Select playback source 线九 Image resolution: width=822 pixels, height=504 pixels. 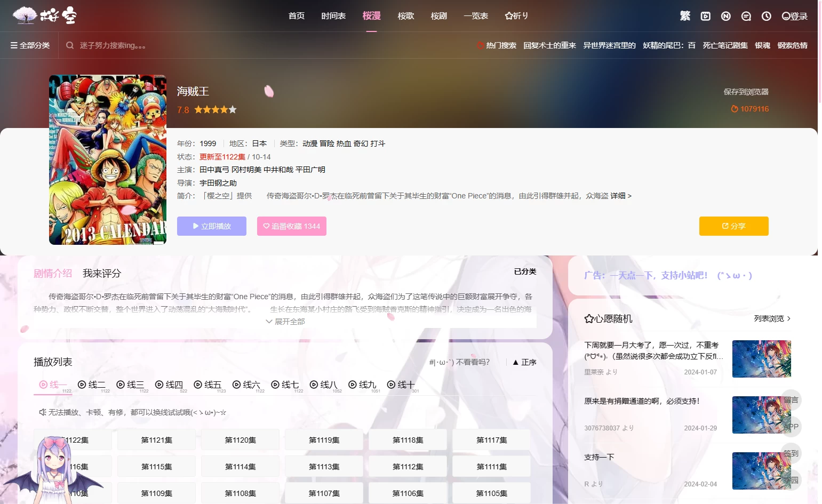coord(362,385)
